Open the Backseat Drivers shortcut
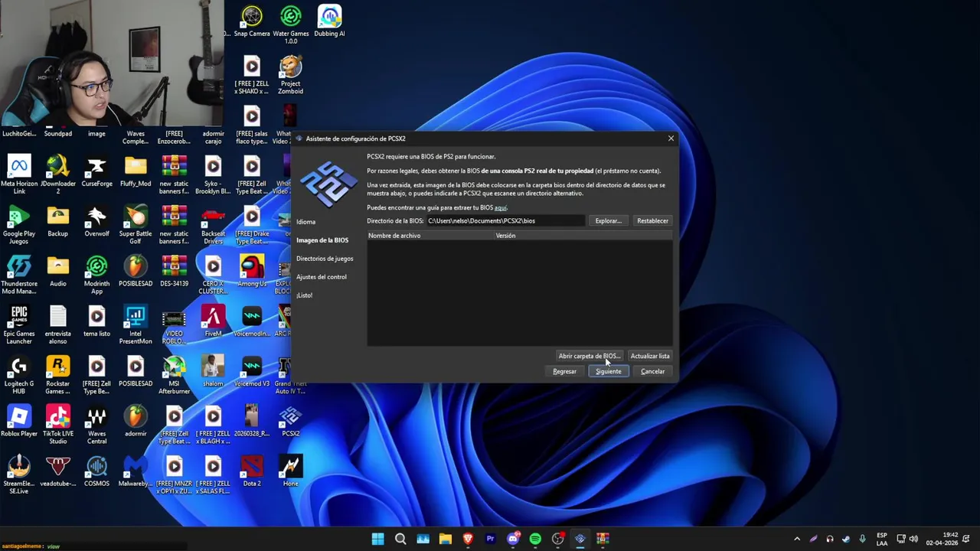 click(213, 225)
